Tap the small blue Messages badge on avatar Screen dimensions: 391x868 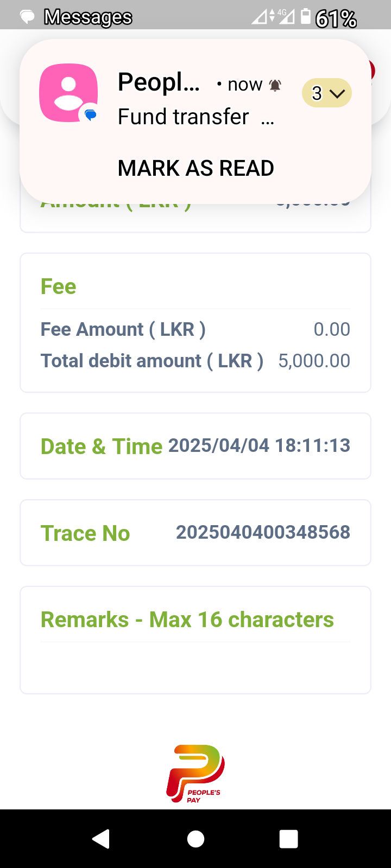[90, 115]
